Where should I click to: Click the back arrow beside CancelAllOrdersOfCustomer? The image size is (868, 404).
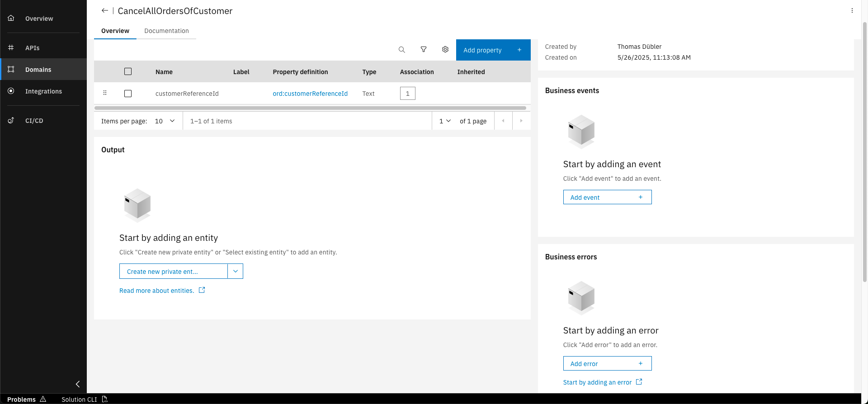pos(105,10)
